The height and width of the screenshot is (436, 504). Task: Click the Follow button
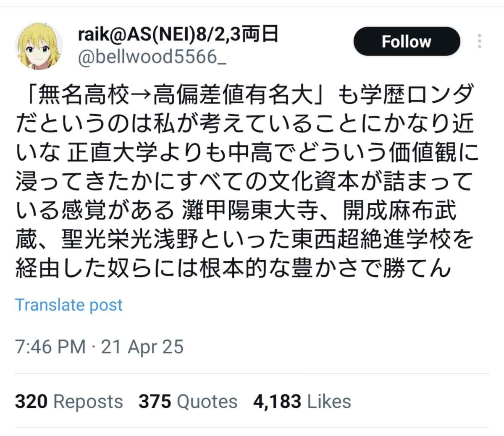(407, 42)
